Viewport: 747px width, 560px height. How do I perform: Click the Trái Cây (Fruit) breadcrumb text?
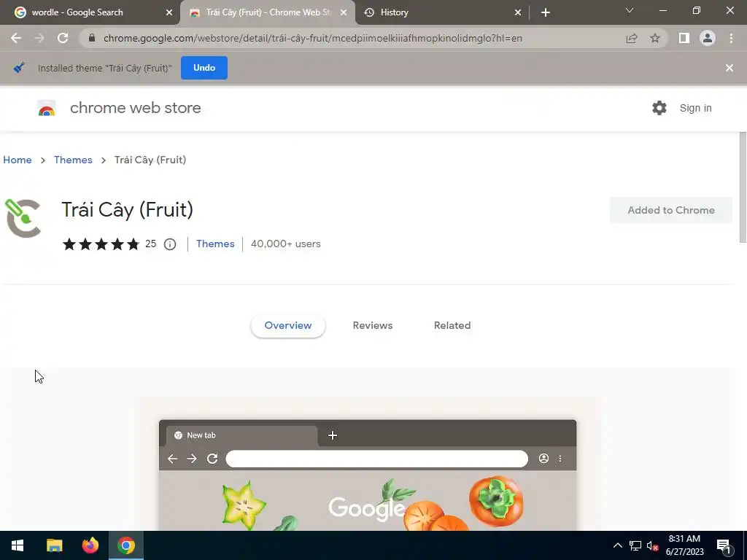[x=150, y=160]
